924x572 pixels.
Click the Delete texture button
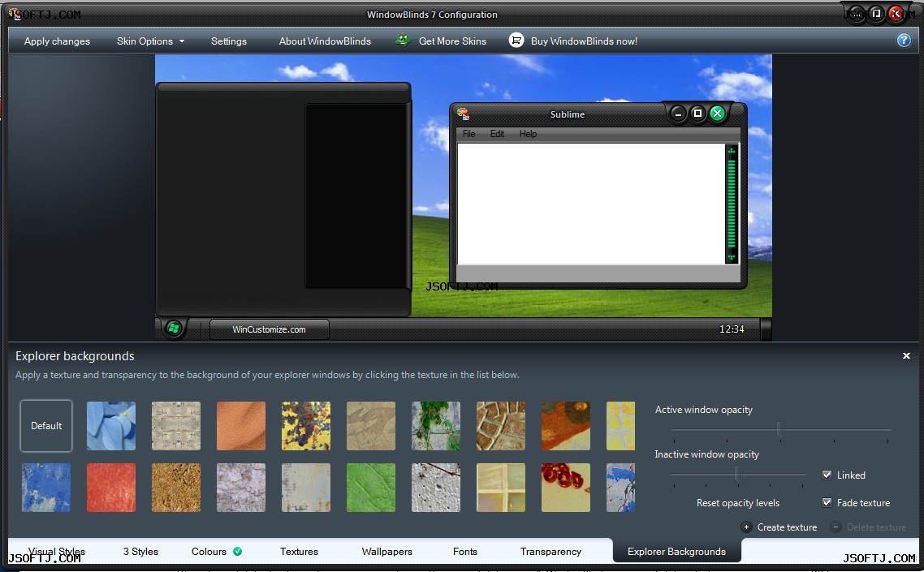click(x=869, y=527)
